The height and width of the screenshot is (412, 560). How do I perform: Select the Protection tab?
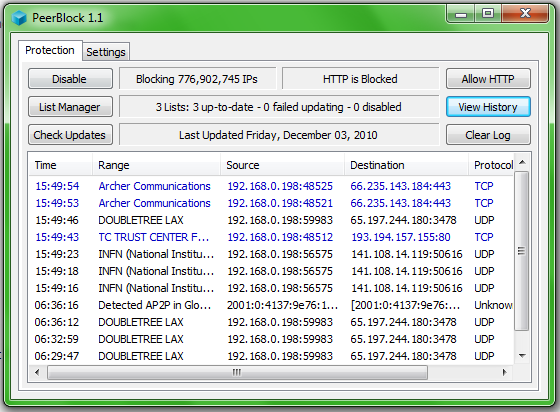pos(50,50)
